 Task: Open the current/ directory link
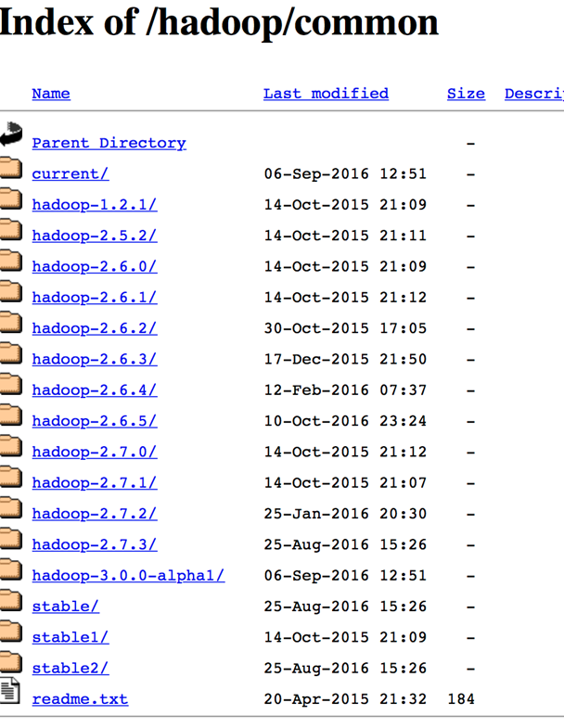70,173
